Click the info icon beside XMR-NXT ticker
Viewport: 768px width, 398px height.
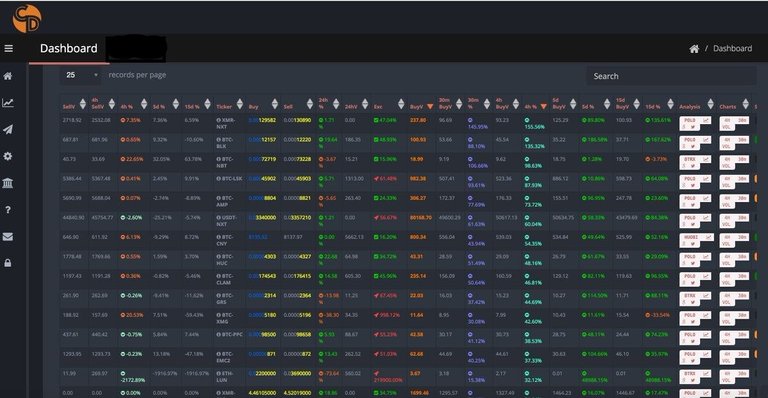coord(218,120)
